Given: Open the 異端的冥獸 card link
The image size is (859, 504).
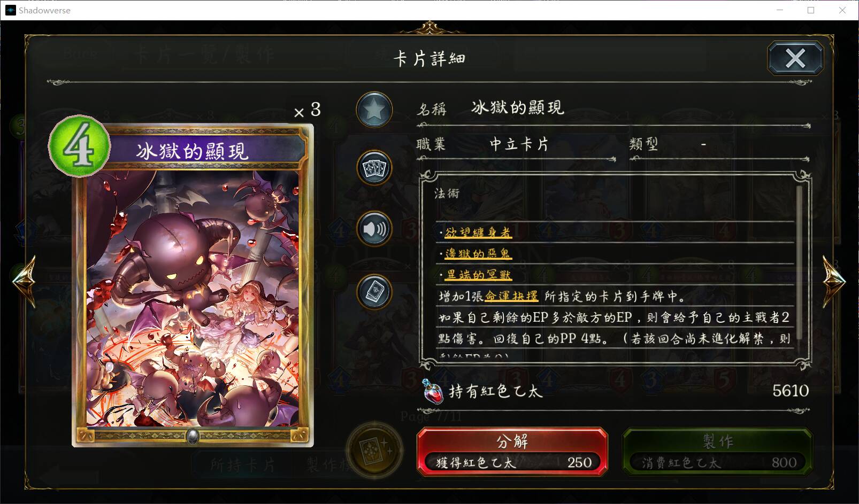Looking at the screenshot, I should pyautogui.click(x=478, y=275).
